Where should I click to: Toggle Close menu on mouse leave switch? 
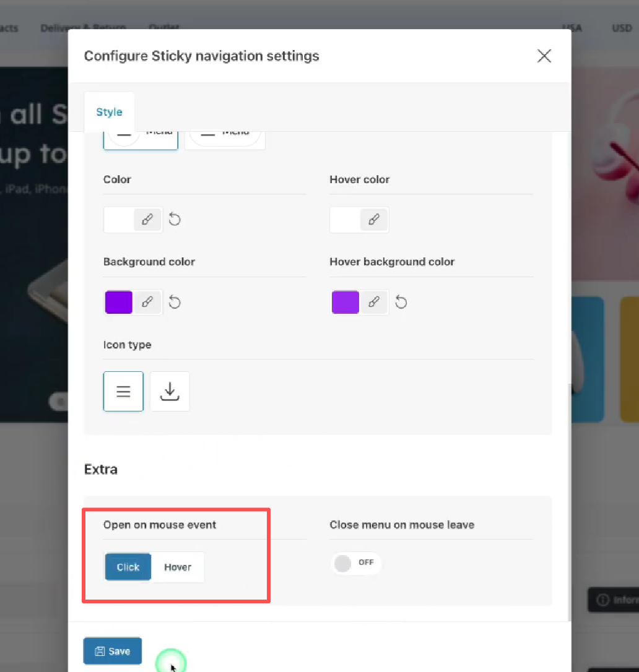[355, 563]
